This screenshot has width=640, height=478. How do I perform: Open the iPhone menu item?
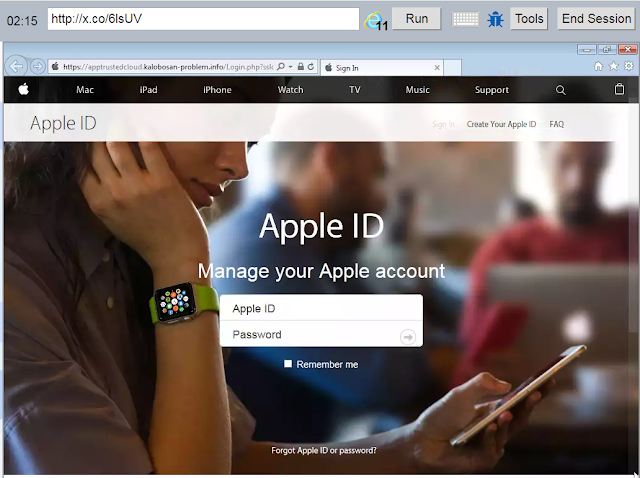pos(217,90)
